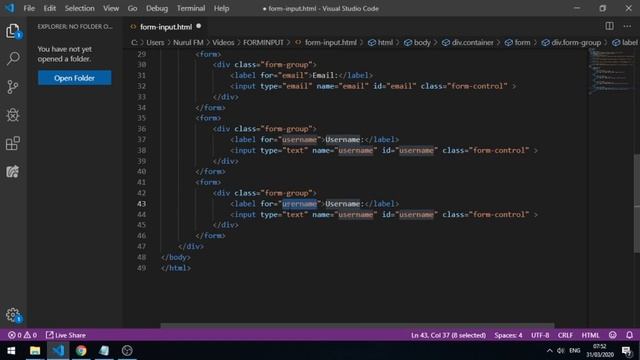Click the feedback smiley in status bar

click(613, 335)
